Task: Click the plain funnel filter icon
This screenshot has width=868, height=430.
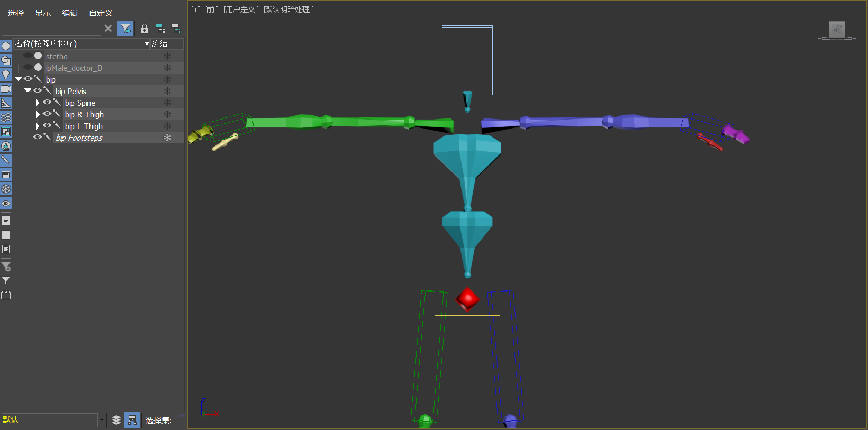Action: pos(6,280)
